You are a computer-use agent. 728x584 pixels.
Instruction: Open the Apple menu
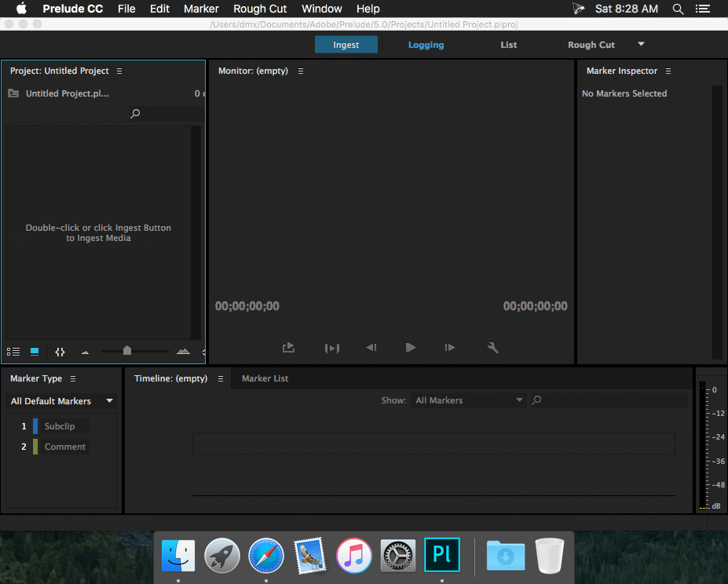pyautogui.click(x=21, y=9)
